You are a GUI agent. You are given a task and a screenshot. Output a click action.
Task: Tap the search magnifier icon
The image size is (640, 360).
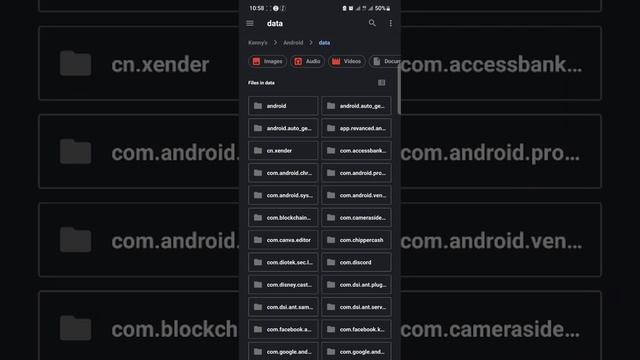372,23
